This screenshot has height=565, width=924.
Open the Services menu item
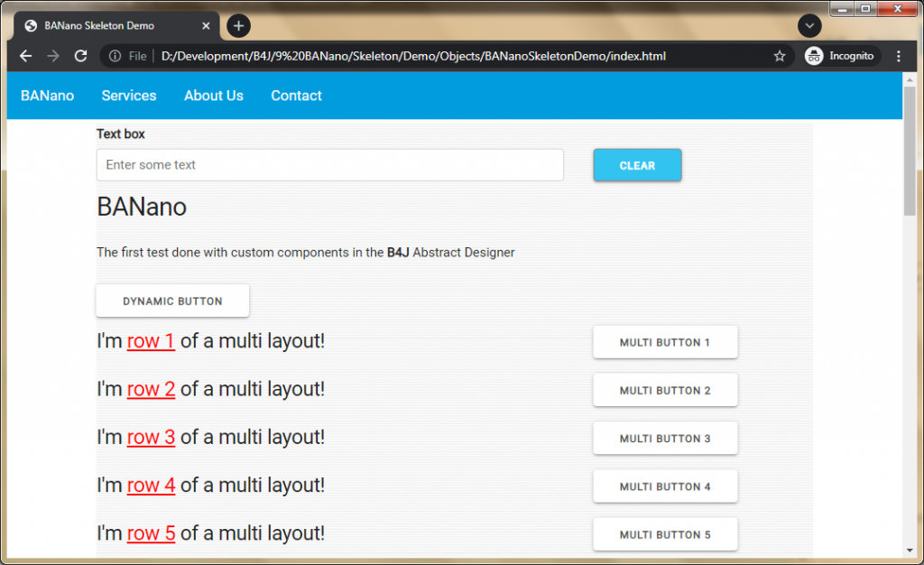click(x=129, y=96)
